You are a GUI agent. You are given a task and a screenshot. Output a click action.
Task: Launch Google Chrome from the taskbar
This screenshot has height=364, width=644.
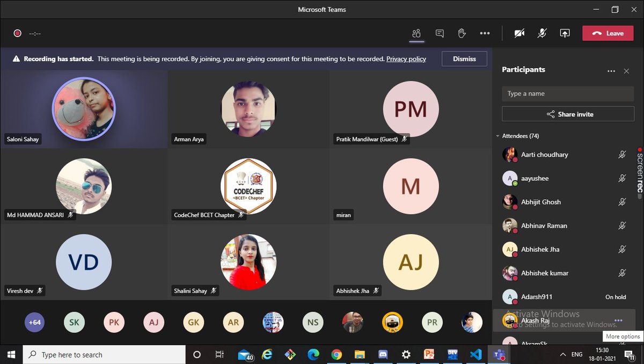tap(336, 354)
